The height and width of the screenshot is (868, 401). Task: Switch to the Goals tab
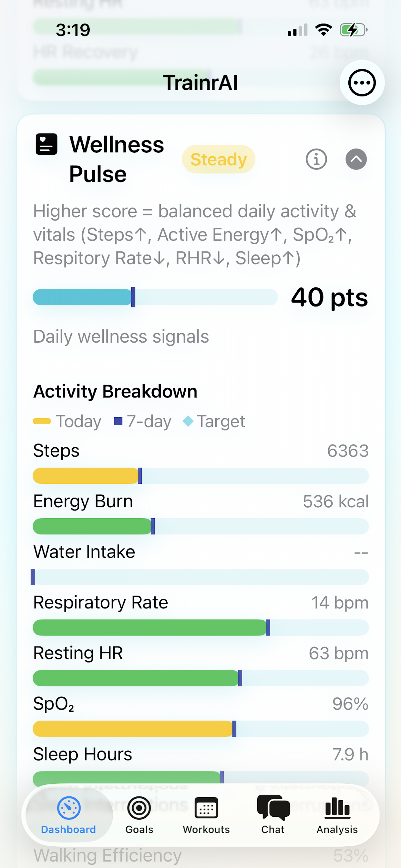[x=139, y=814]
